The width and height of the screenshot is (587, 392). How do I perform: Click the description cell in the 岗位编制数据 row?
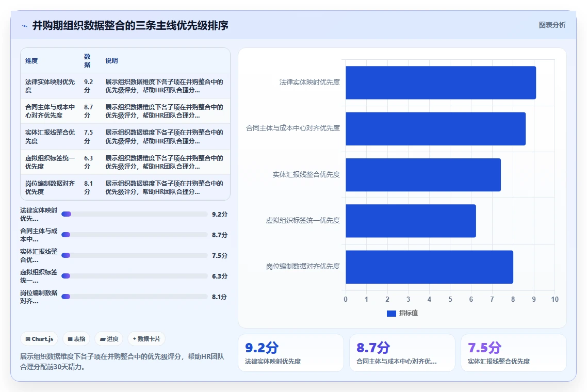[x=165, y=188]
